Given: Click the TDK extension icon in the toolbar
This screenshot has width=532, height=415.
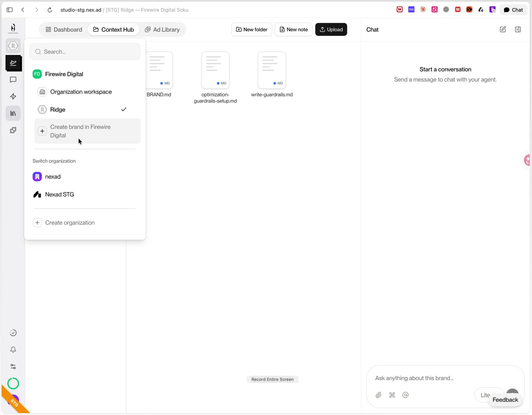Looking at the screenshot, I should 411,10.
